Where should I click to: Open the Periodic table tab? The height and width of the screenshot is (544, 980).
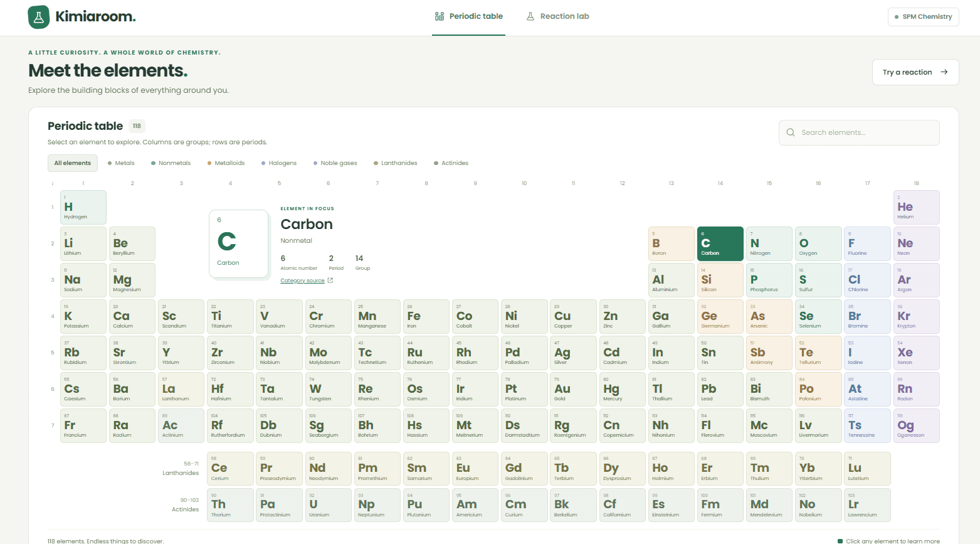click(x=468, y=16)
